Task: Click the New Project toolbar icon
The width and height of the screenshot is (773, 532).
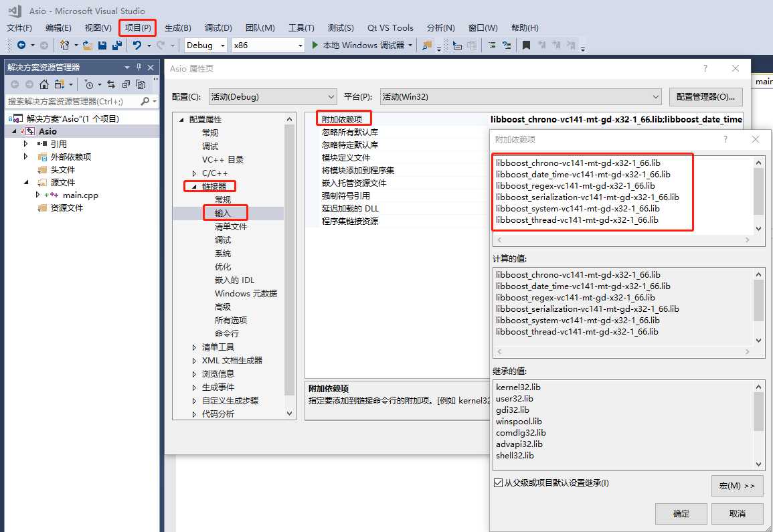Action: click(x=64, y=45)
